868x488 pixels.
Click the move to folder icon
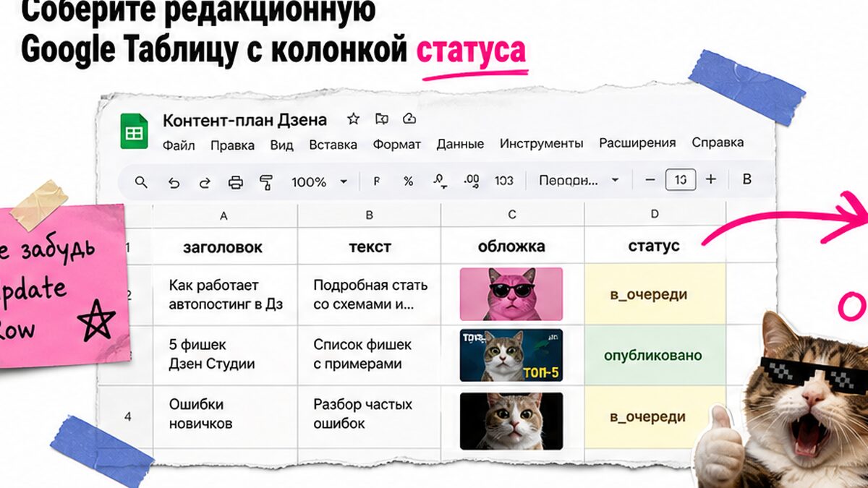[382, 119]
